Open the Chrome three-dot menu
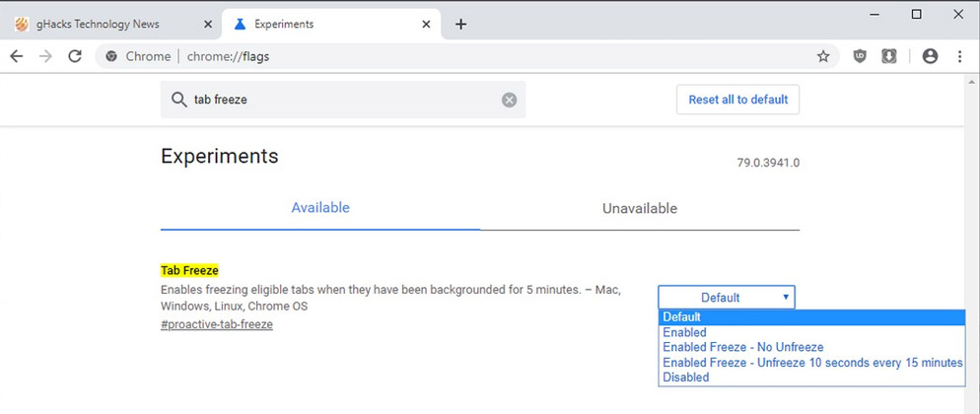The image size is (980, 414). [x=959, y=56]
